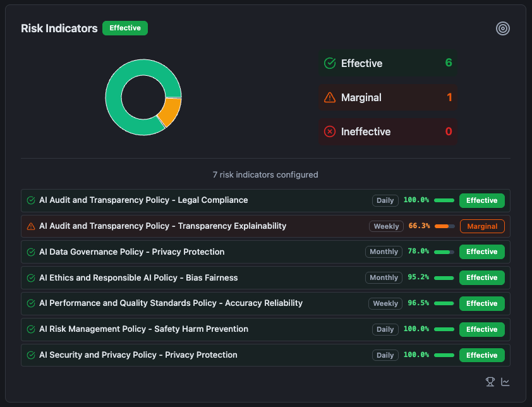Click the warning triangle beside Transparency Explainability
This screenshot has height=407, width=532.
coord(30,226)
